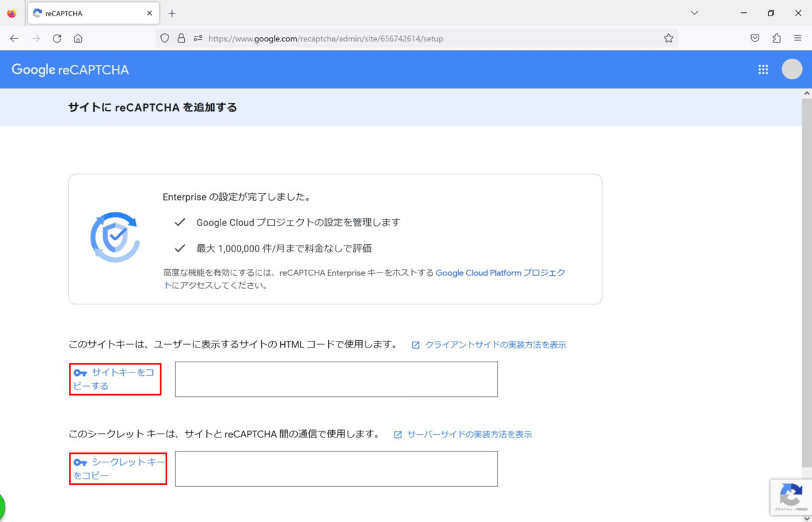
Task: Click the checkmark beside Google Cloud プロジェクト line
Action: (x=179, y=222)
